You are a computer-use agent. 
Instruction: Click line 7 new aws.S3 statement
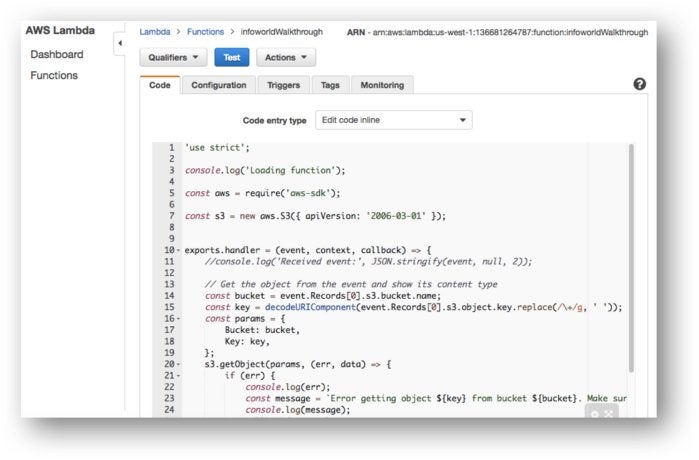[x=315, y=216]
